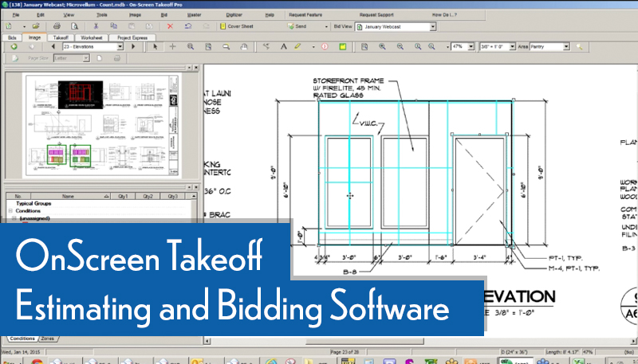Screen dimensions: 638x364
Task: Select the dimension line tool
Action: (x=266, y=47)
